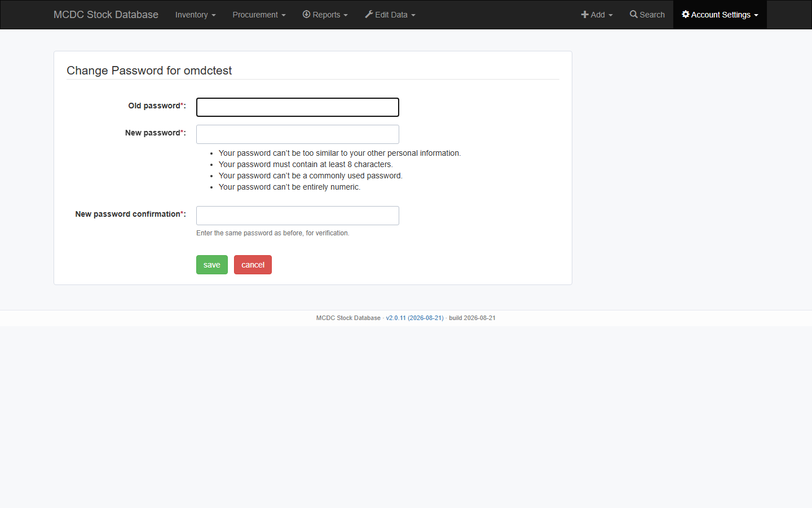Screen dimensions: 812x508
Task: Focus the New password confirmation field
Action: (298, 216)
